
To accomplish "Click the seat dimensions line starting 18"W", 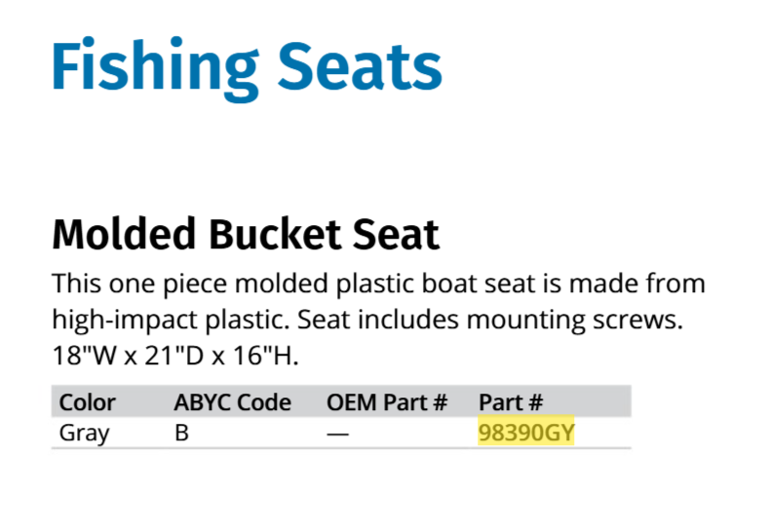I will (x=175, y=356).
